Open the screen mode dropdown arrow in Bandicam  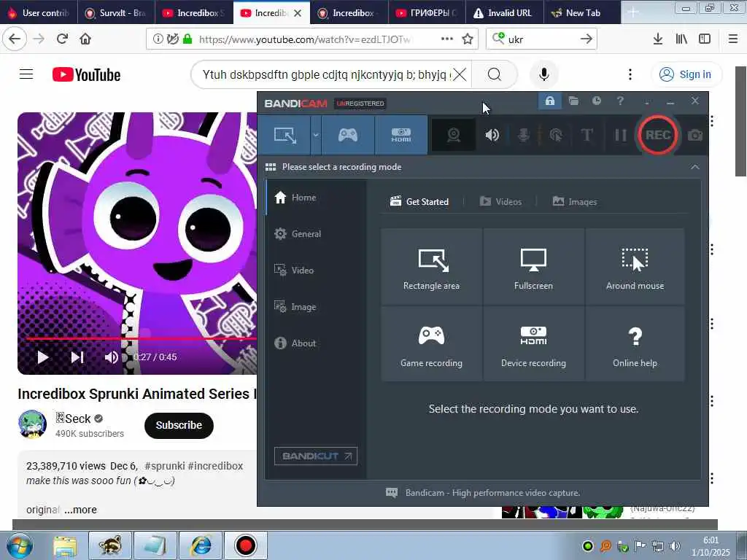click(316, 135)
